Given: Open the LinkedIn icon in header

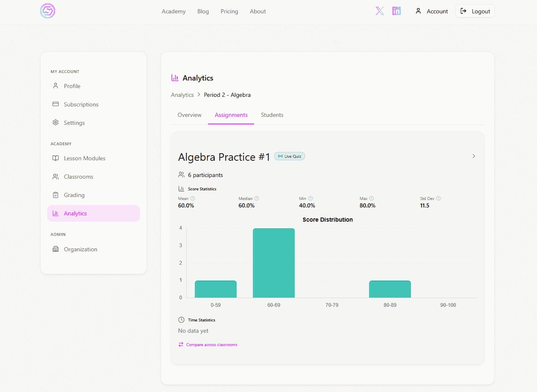Looking at the screenshot, I should 397,11.
